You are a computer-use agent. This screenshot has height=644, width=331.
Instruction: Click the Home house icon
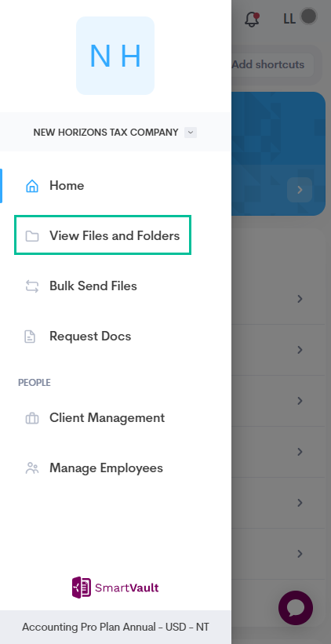click(x=32, y=186)
